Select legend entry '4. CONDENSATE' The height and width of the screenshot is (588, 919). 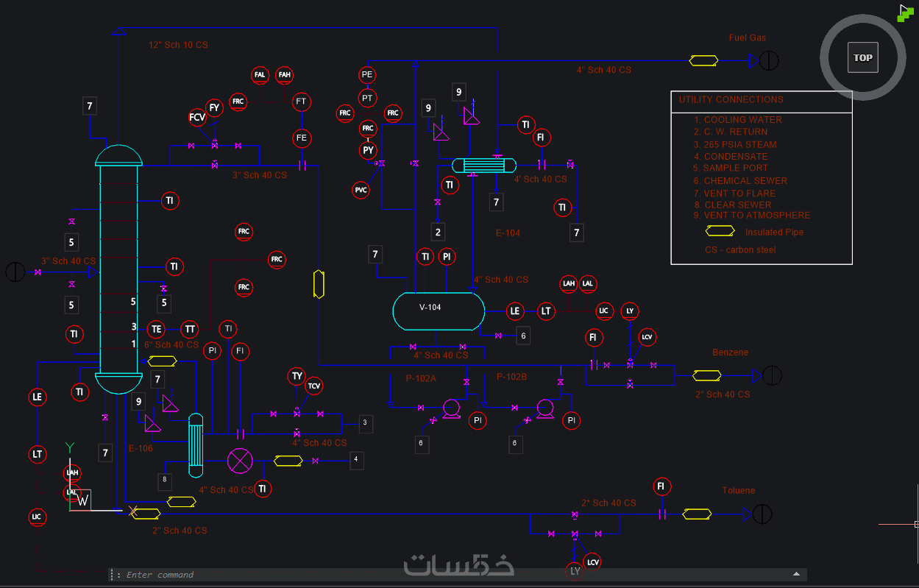[731, 156]
